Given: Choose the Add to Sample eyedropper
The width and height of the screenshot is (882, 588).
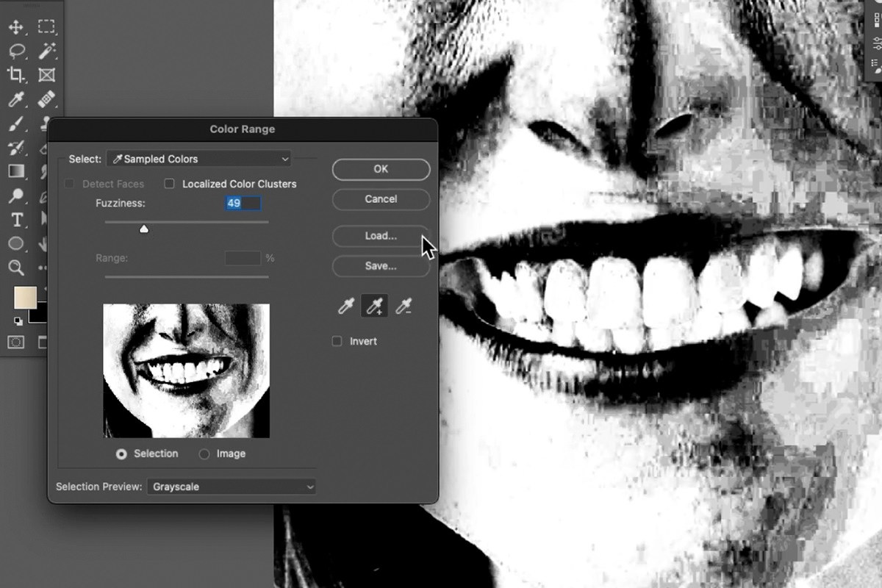Looking at the screenshot, I should [x=375, y=306].
